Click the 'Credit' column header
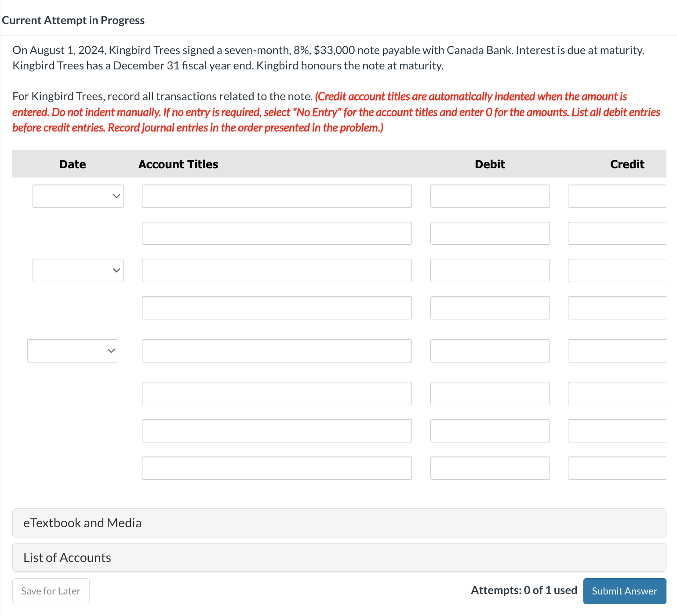 tap(627, 164)
